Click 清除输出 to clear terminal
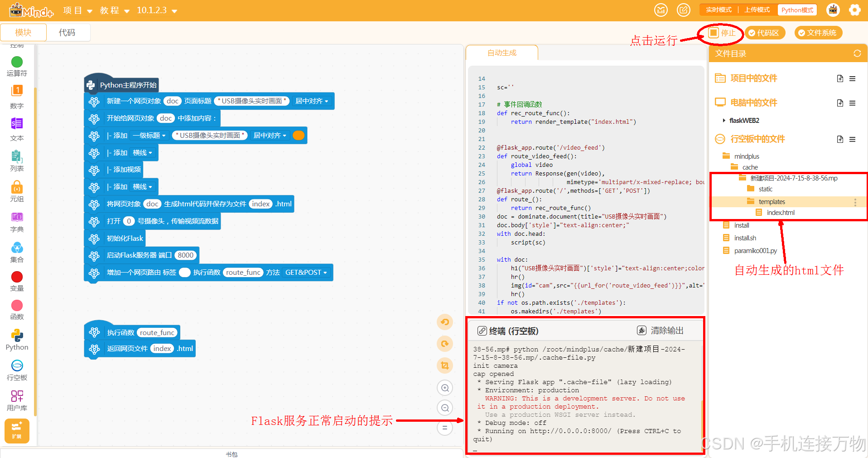 [660, 331]
